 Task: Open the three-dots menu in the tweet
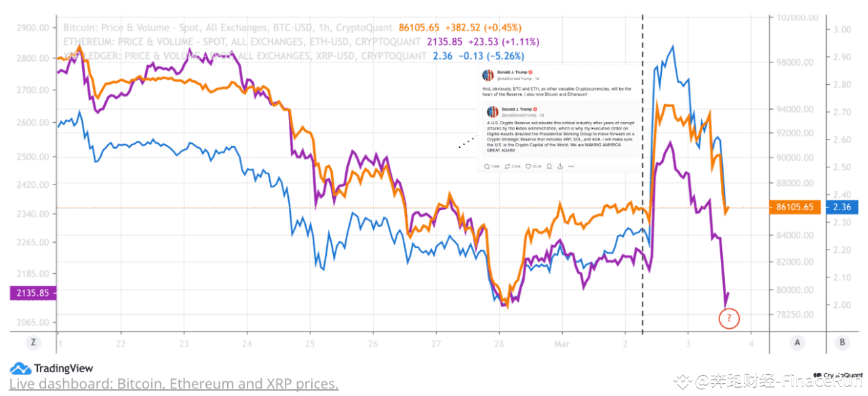571,166
